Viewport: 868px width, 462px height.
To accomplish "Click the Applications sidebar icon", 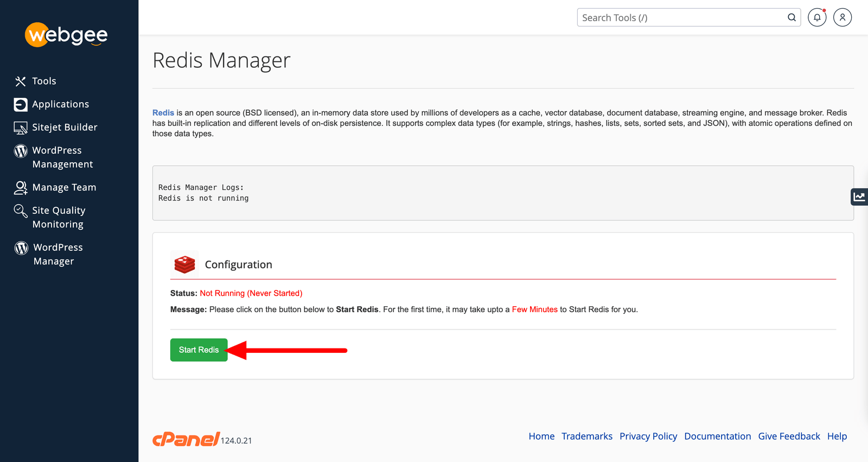I will (x=21, y=104).
